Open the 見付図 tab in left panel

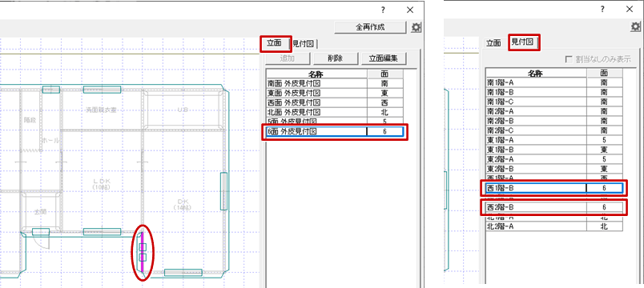[304, 44]
